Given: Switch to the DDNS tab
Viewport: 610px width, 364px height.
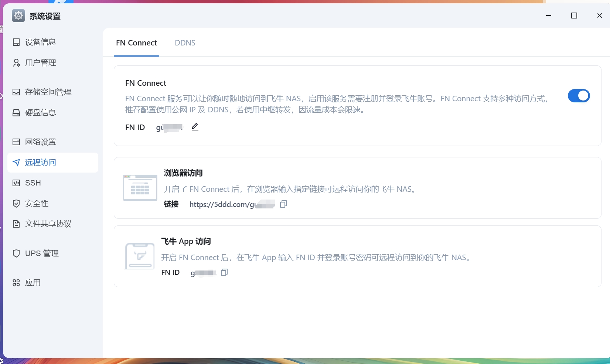Looking at the screenshot, I should [185, 43].
